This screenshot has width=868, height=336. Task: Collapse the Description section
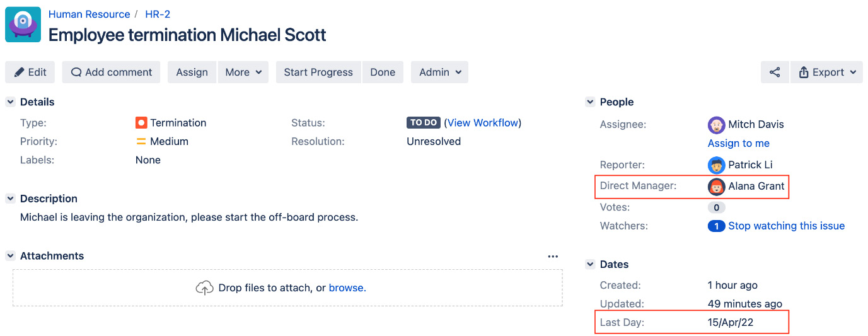(10, 199)
